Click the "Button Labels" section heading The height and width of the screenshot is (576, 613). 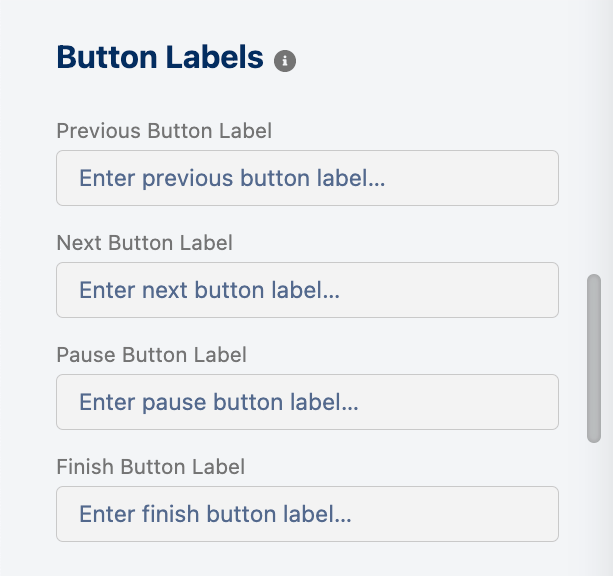(x=160, y=58)
